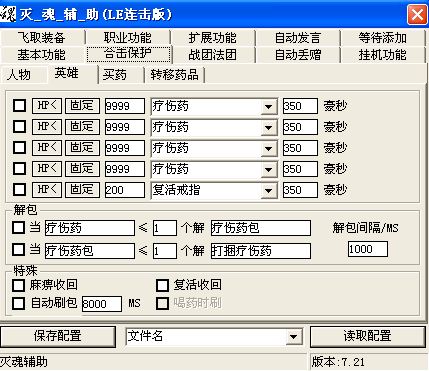Click the 打捆疗伤药 field
Screen dimensions: 429x371
[261, 251]
